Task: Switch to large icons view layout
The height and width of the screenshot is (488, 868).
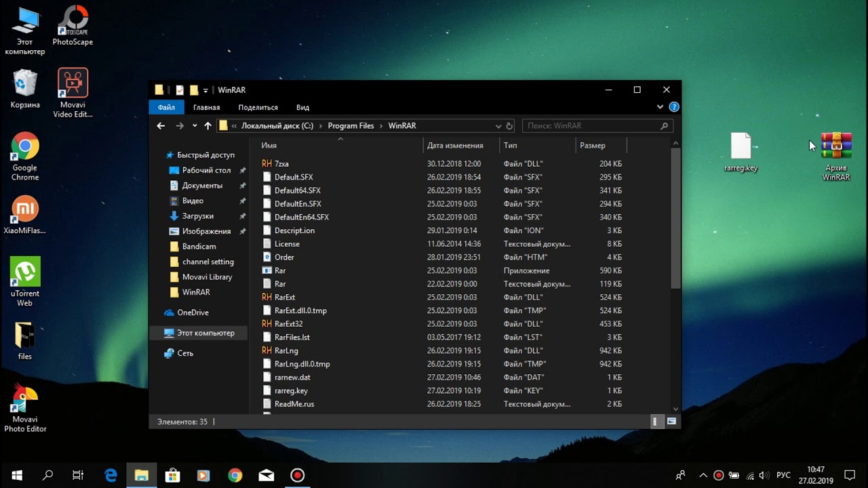Action: coord(671,422)
